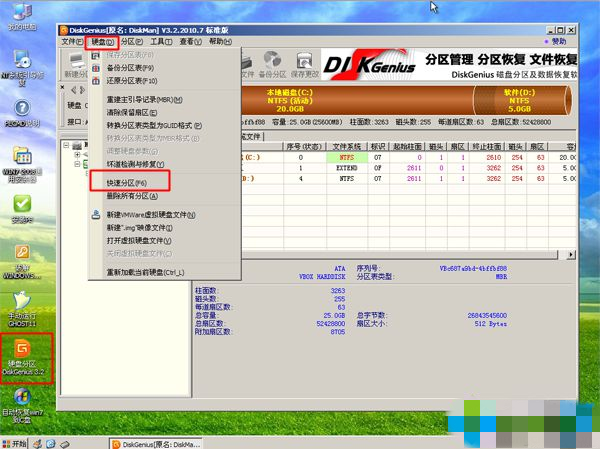This screenshot has width=600, height=449.
Task: Select the 本地磁盘(C:) partition bar
Action: tap(357, 101)
